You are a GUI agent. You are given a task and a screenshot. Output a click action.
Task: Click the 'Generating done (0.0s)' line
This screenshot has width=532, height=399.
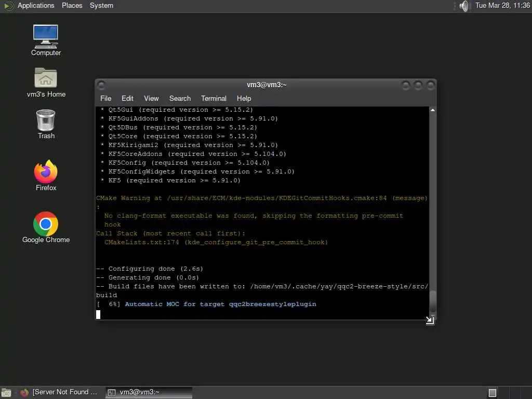[148, 277]
